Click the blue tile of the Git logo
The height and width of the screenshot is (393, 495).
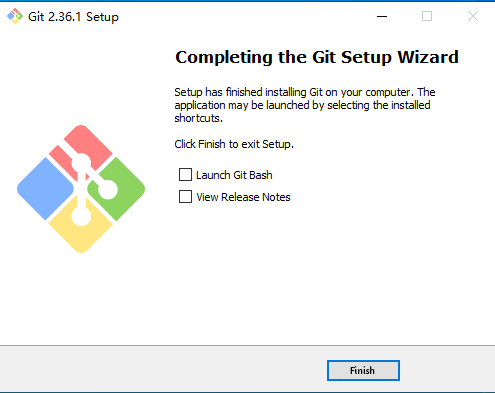click(x=45, y=189)
